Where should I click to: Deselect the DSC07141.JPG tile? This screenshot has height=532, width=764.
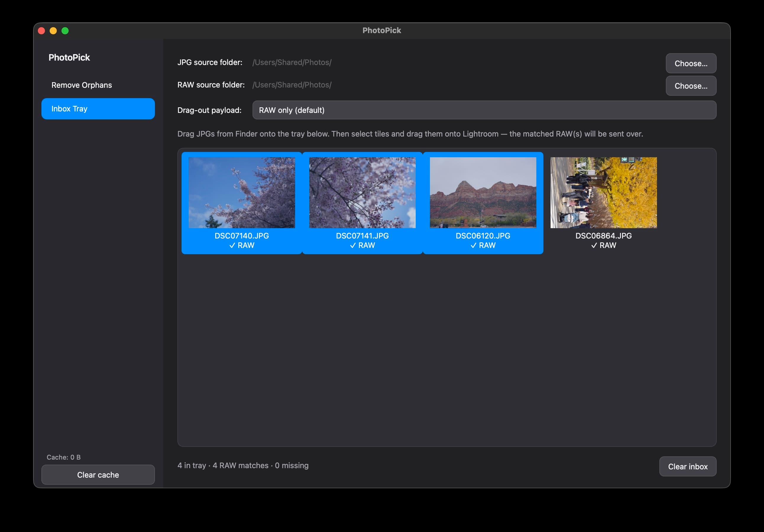(362, 193)
